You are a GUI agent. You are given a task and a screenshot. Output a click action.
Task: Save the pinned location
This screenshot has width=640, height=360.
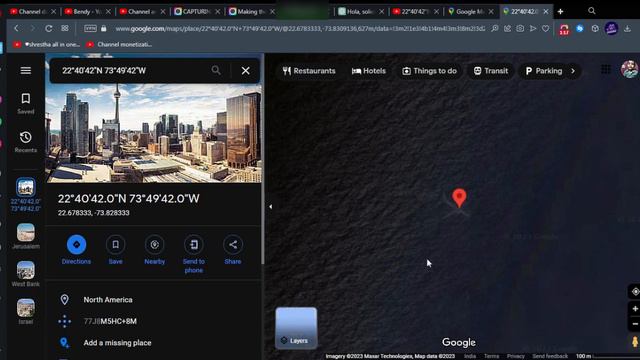(116, 250)
